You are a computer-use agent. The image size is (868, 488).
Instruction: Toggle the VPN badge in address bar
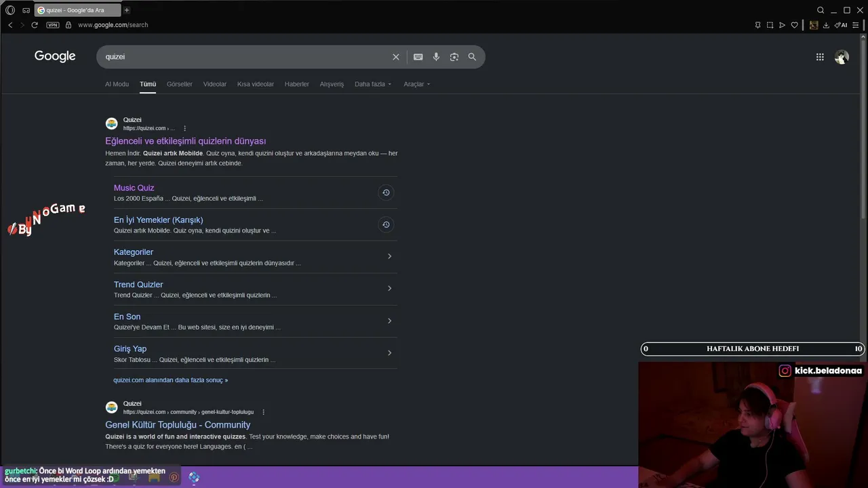[x=53, y=25]
